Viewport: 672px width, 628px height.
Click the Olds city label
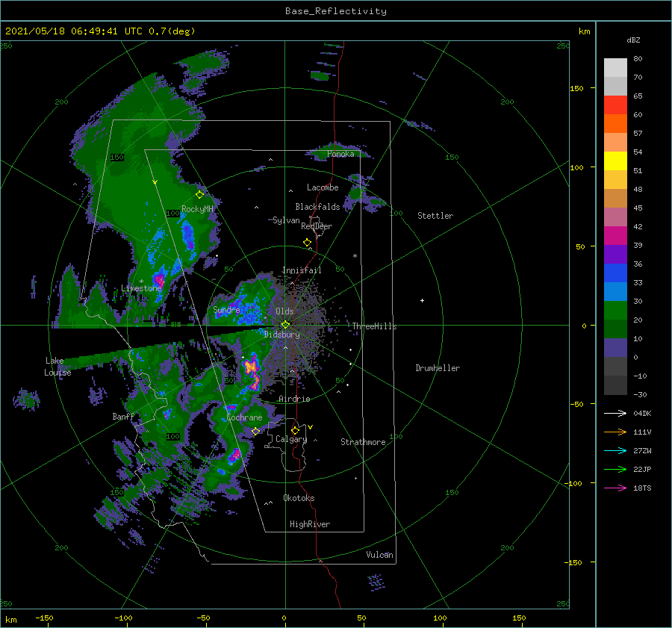284,311
